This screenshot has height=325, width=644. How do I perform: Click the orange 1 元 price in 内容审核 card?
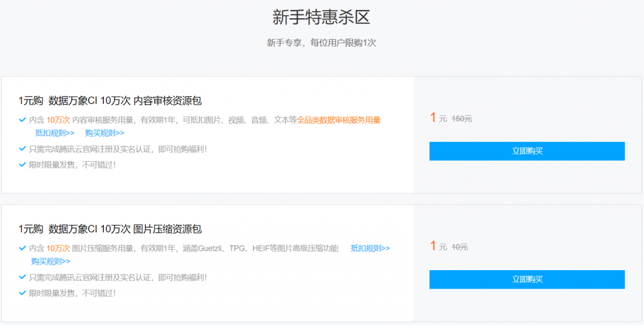pyautogui.click(x=438, y=118)
